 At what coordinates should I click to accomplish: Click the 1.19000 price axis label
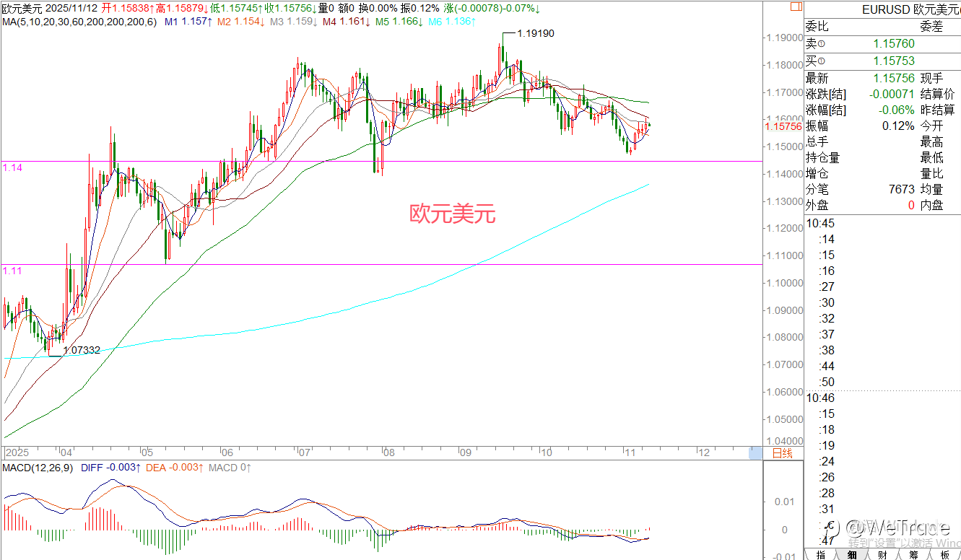[786, 38]
